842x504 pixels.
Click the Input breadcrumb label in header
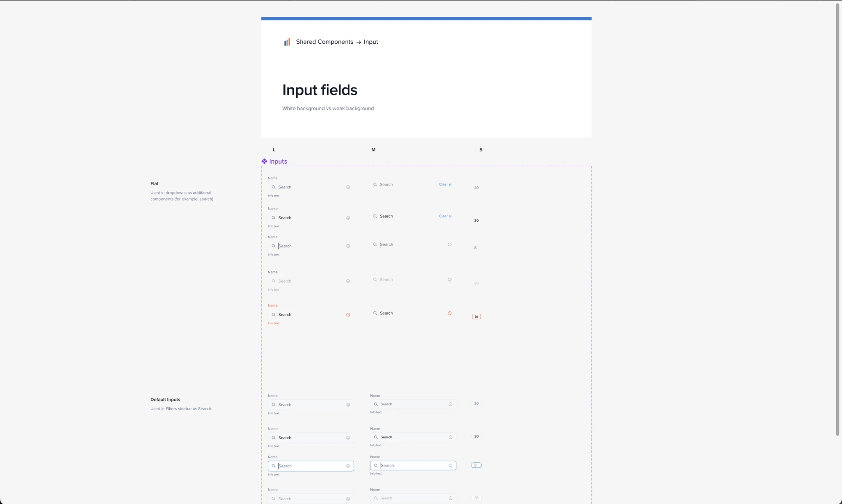(371, 42)
